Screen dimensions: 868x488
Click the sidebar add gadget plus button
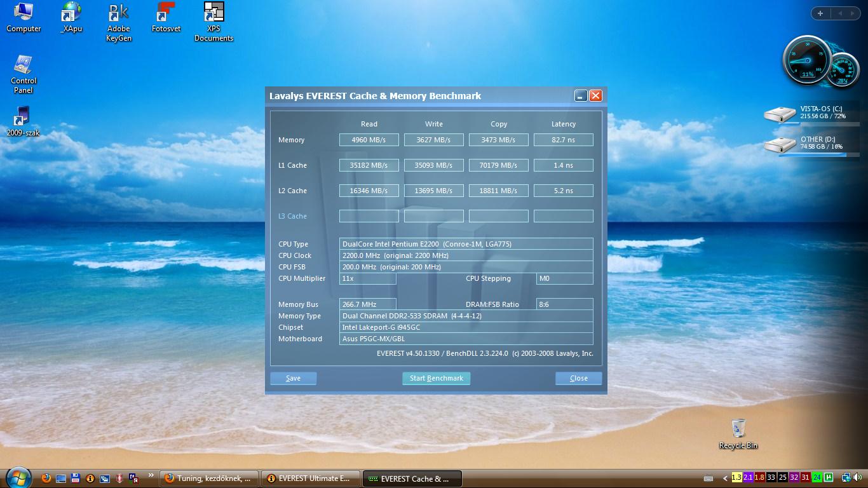[820, 13]
